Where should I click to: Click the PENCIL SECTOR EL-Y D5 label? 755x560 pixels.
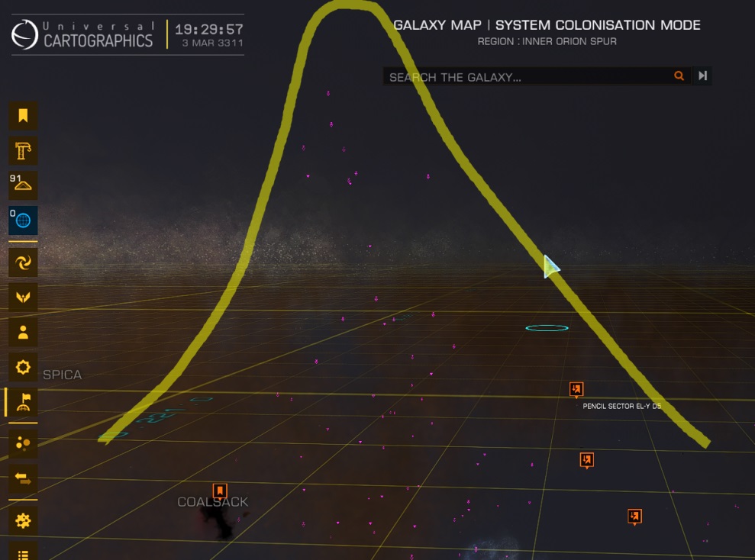pyautogui.click(x=621, y=406)
